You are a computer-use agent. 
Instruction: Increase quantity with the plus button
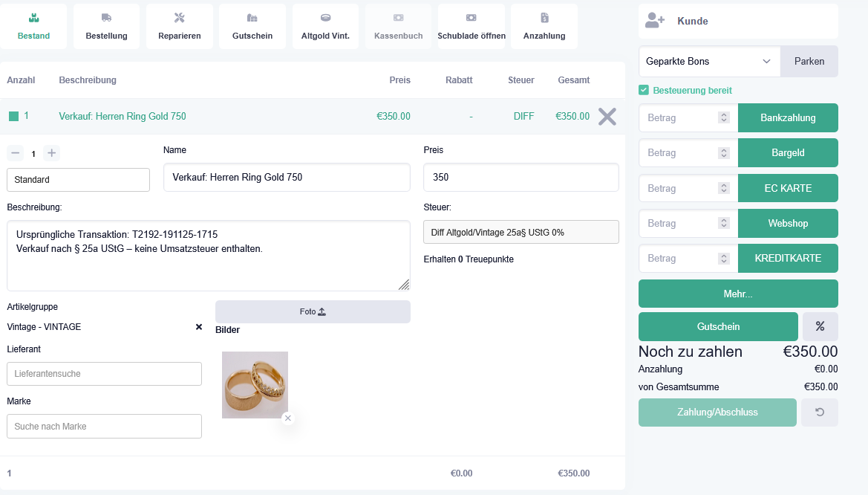pyautogui.click(x=51, y=153)
